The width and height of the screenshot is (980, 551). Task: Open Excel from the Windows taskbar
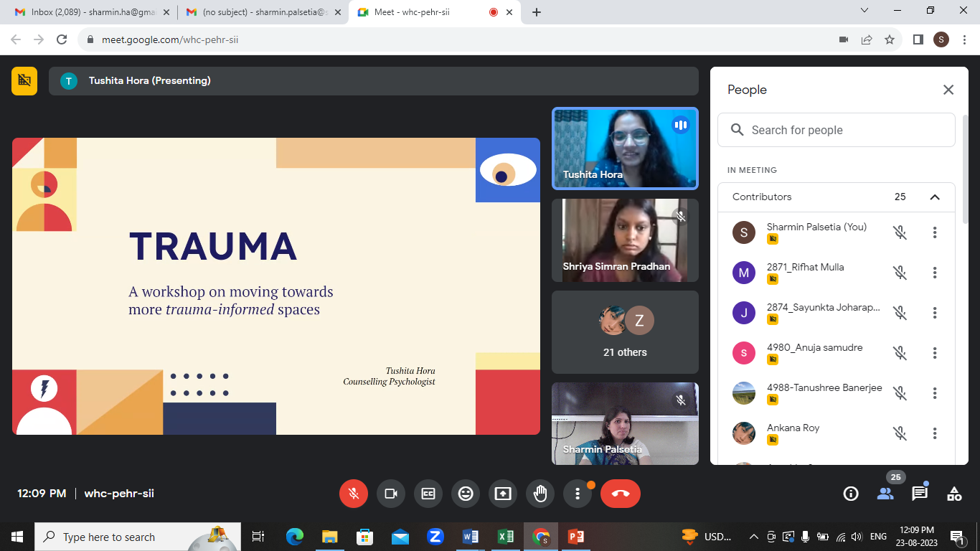[506, 537]
